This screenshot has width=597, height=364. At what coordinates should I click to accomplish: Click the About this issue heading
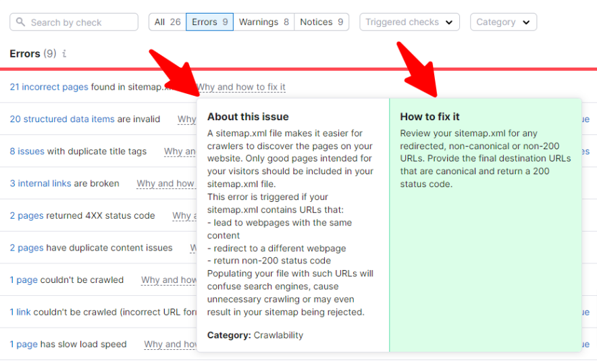[248, 117]
